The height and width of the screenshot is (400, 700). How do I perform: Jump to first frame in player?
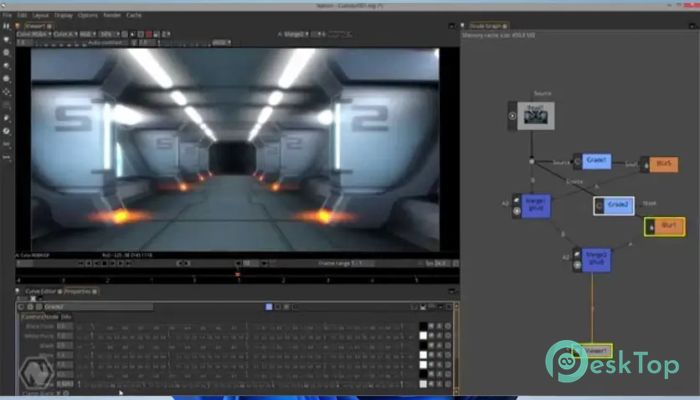pos(81,263)
